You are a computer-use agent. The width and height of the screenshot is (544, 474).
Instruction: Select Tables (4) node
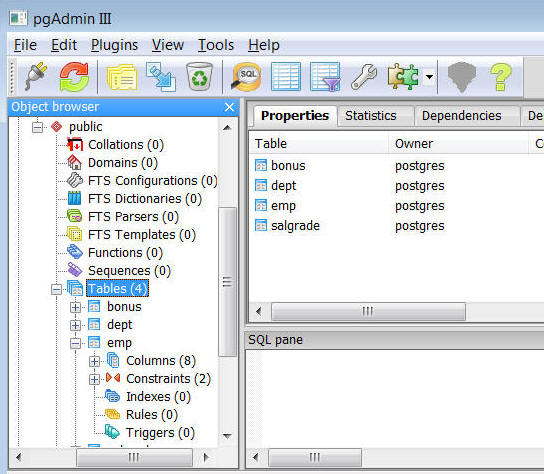(x=117, y=289)
